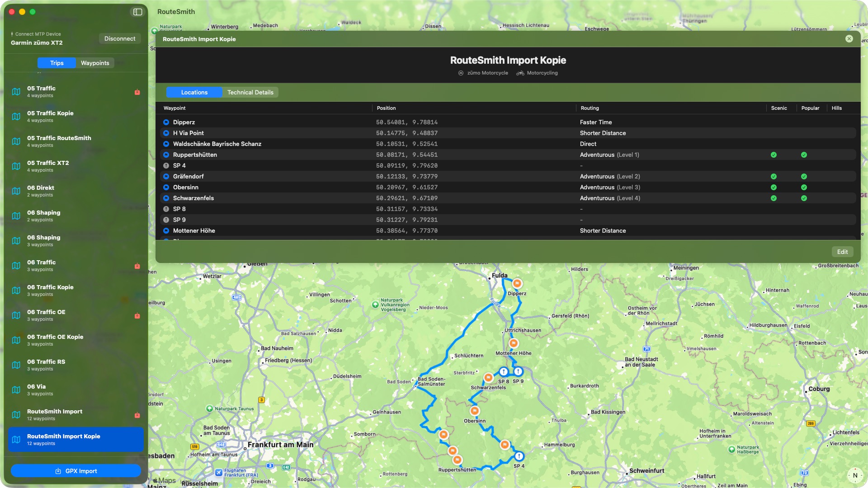The width and height of the screenshot is (868, 488).
Task: Select the 06 Traffic RS trip
Action: click(x=76, y=365)
